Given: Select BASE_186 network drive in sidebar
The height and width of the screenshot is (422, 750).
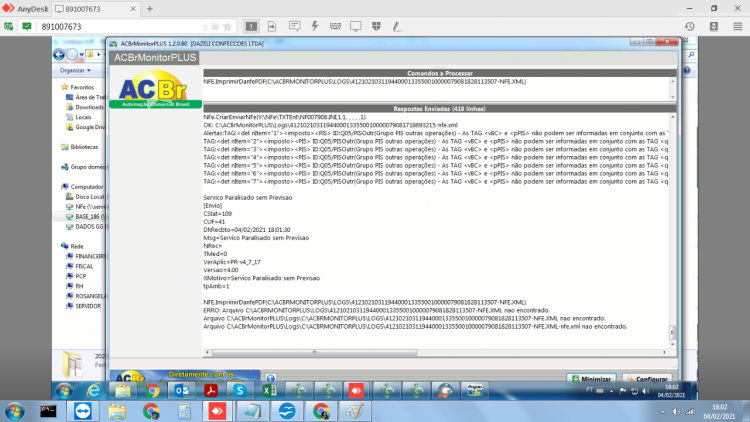Looking at the screenshot, I should click(90, 216).
